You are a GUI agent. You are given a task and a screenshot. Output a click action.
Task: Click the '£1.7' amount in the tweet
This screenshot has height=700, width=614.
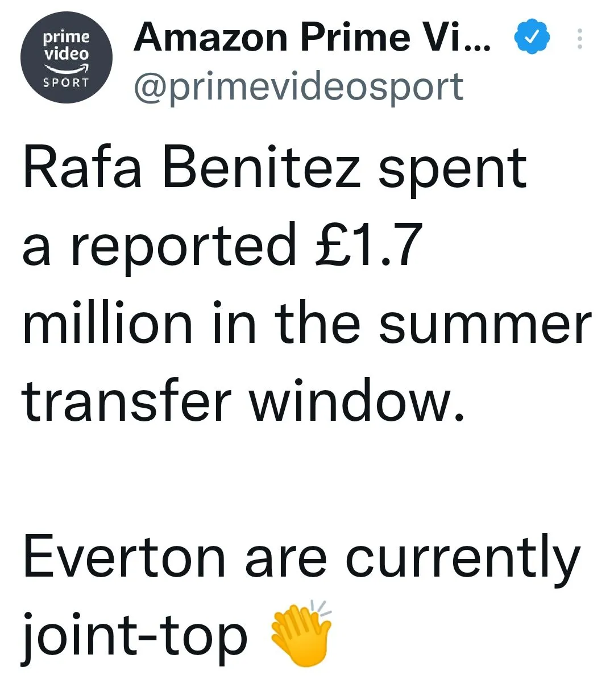pyautogui.click(x=368, y=246)
